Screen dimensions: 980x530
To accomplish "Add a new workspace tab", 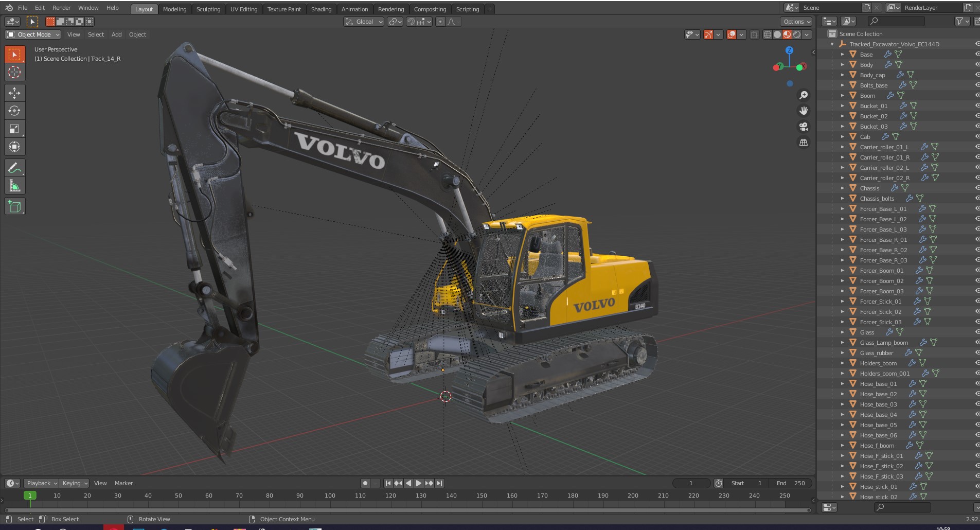I will click(x=490, y=9).
